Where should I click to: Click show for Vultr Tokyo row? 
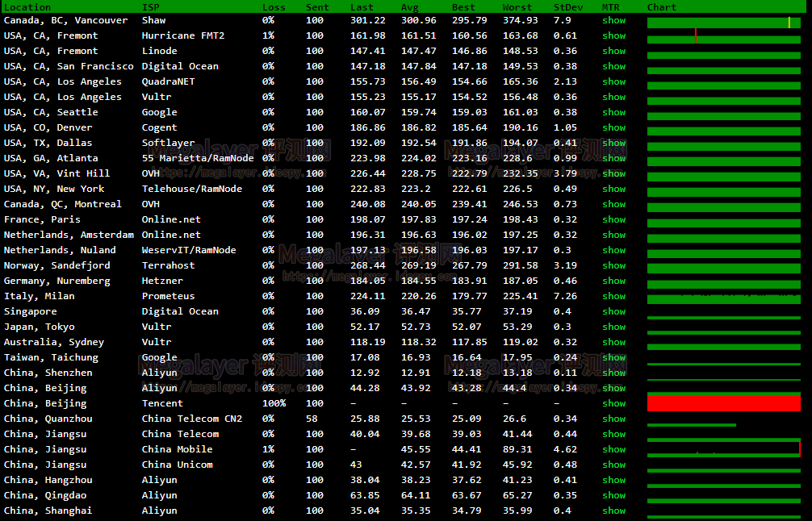[613, 327]
